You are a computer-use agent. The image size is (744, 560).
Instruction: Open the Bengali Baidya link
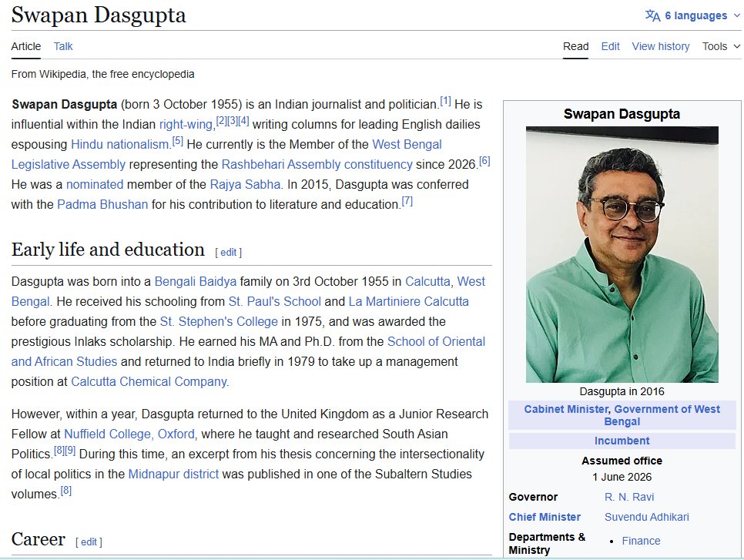point(196,281)
